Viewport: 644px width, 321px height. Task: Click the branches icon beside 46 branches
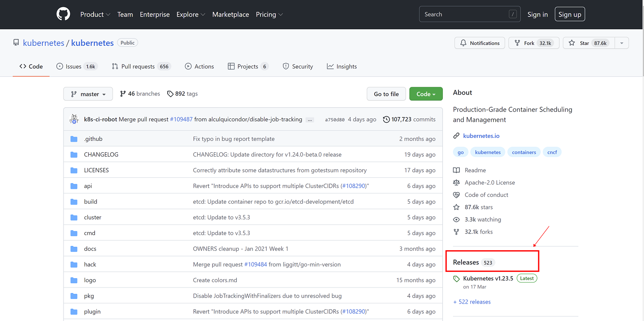coord(123,94)
